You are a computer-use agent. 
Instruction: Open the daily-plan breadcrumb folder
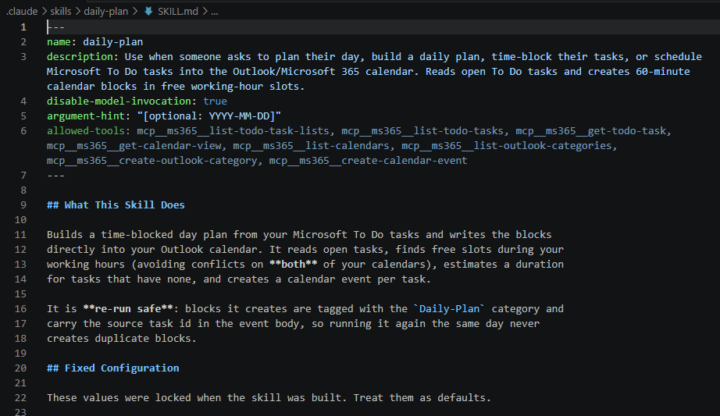pyautogui.click(x=106, y=11)
